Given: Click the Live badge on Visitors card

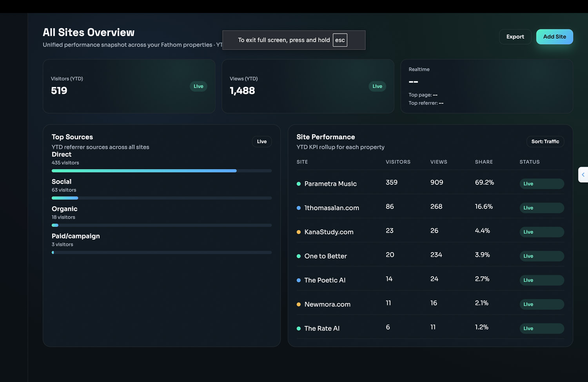Looking at the screenshot, I should point(198,86).
